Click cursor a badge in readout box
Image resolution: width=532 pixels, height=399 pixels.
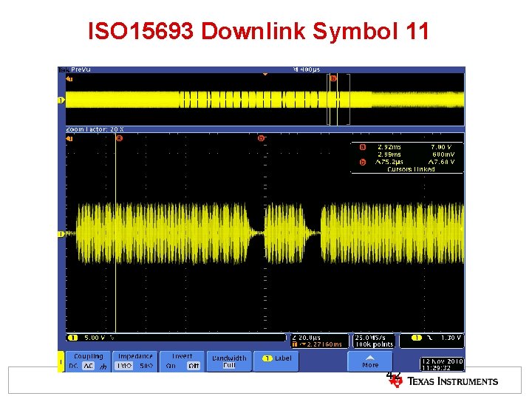click(362, 147)
